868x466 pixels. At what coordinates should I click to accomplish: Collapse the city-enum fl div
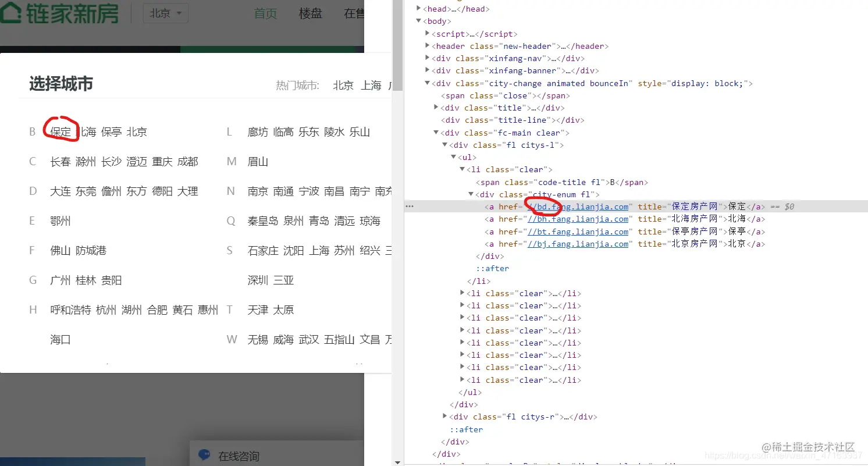pyautogui.click(x=471, y=194)
